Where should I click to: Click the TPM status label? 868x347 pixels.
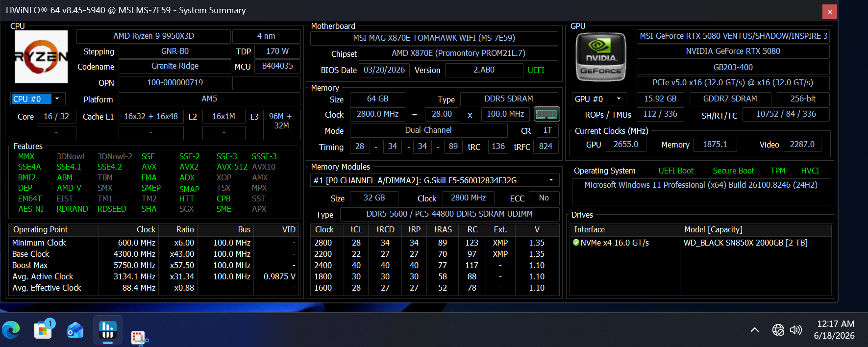(778, 171)
